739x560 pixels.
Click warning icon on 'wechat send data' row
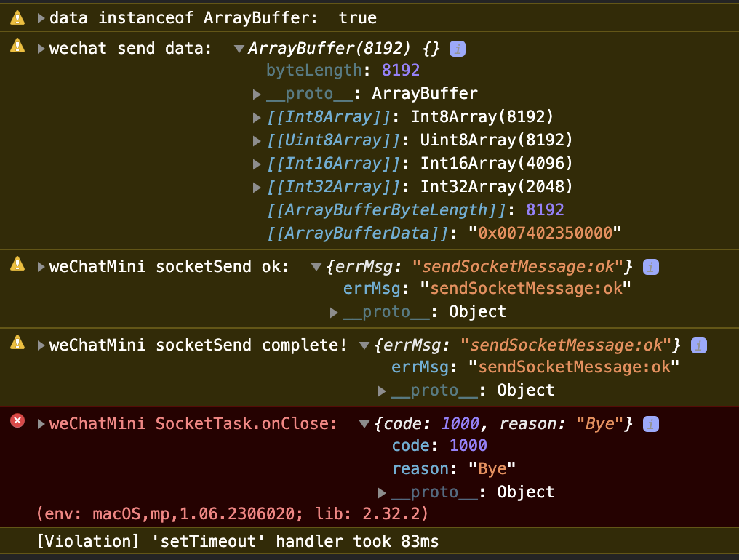click(x=17, y=46)
